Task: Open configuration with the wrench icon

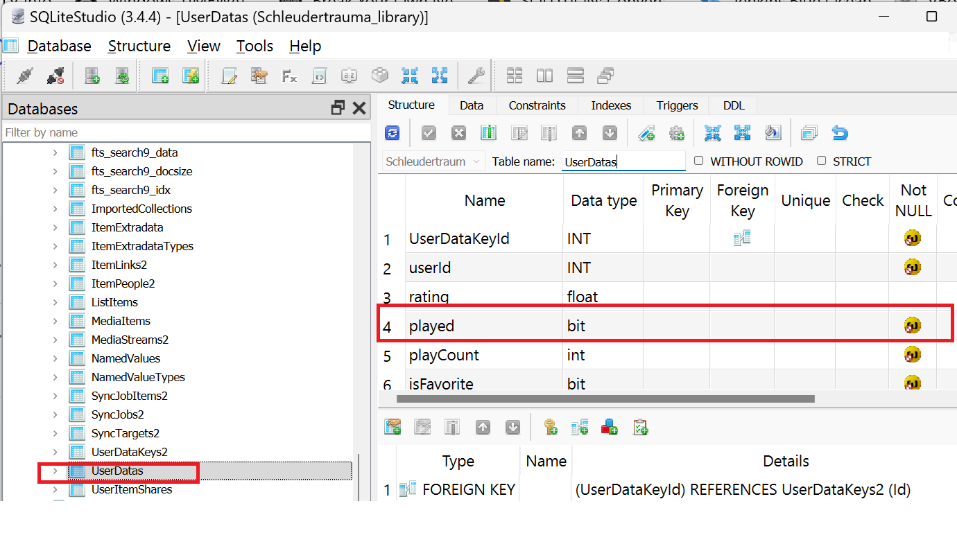Action: click(x=476, y=76)
